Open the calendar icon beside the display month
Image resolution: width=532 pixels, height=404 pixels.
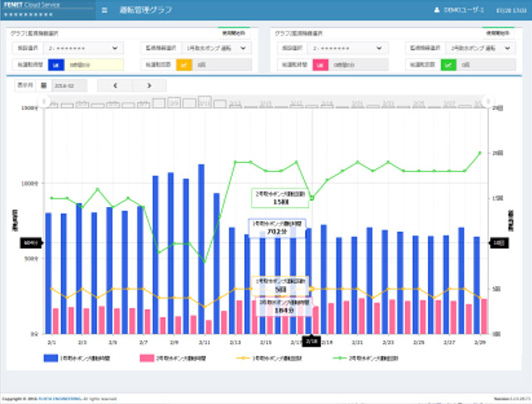click(44, 86)
